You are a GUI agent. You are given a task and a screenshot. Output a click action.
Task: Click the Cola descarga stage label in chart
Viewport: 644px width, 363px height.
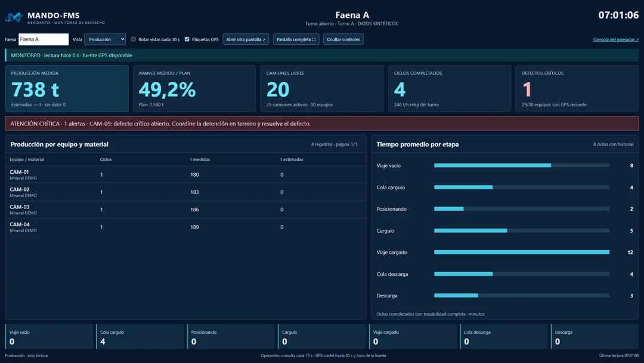click(392, 274)
